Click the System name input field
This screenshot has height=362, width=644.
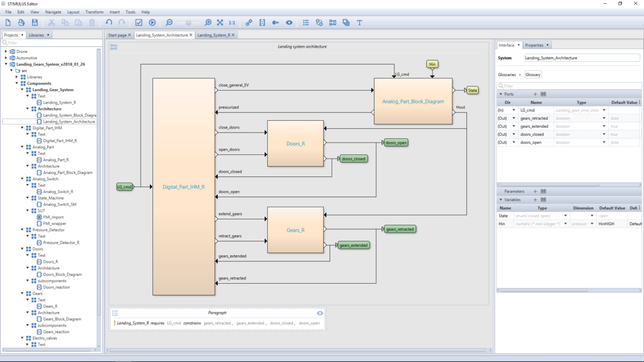point(582,57)
